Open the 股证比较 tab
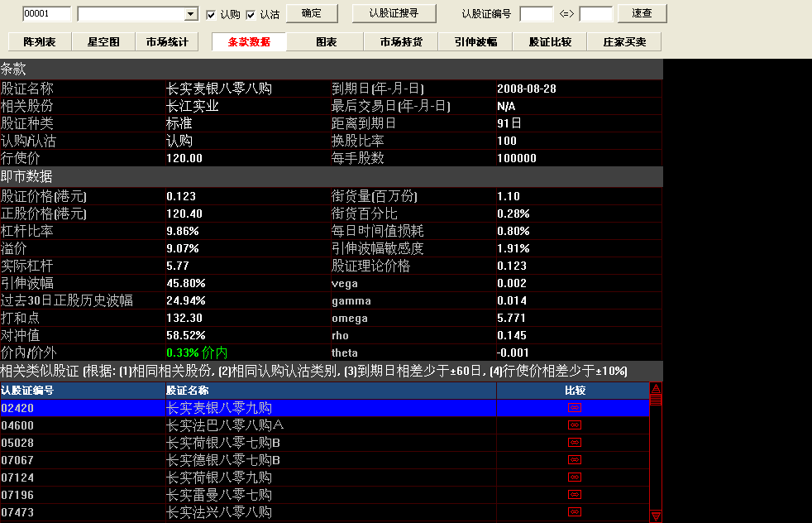812x523 pixels. tap(550, 42)
